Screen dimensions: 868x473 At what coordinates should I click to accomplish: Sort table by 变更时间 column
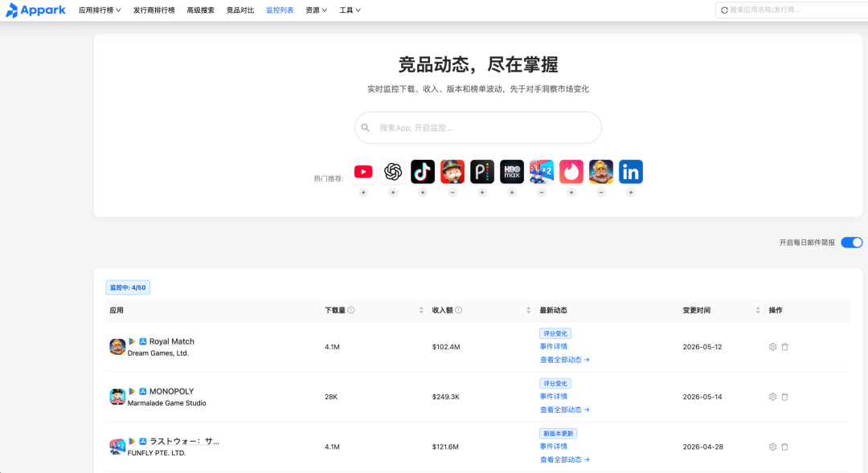[x=758, y=310]
